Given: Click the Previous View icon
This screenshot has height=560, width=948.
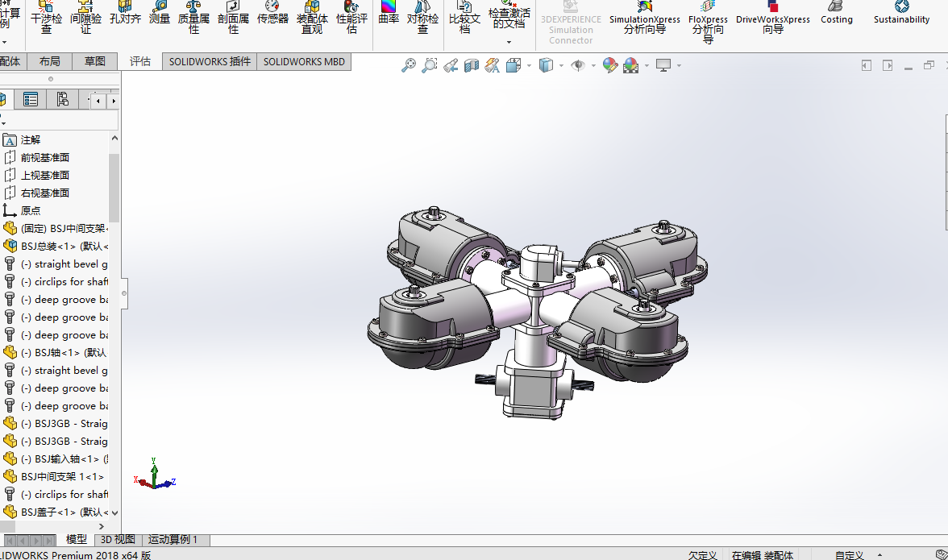Looking at the screenshot, I should click(451, 65).
